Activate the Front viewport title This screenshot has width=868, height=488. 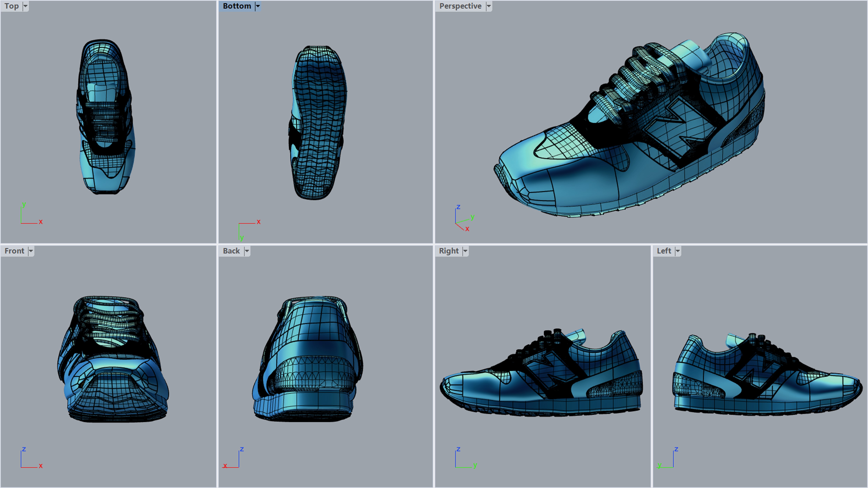coord(14,251)
